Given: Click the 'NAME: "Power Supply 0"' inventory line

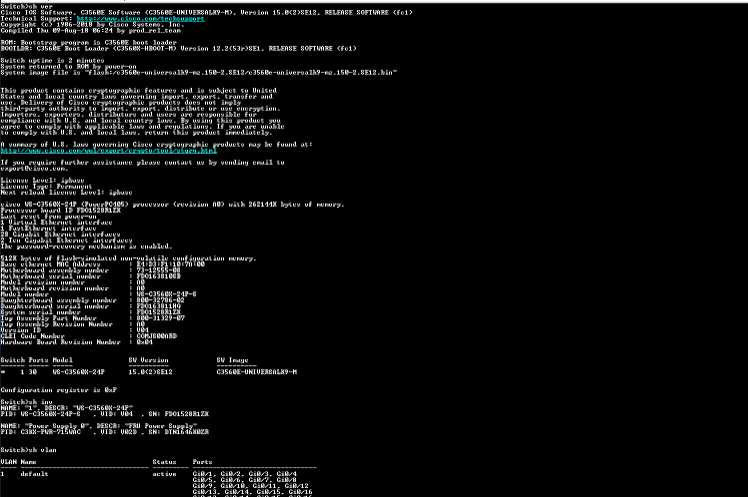Looking at the screenshot, I should click(98, 426).
